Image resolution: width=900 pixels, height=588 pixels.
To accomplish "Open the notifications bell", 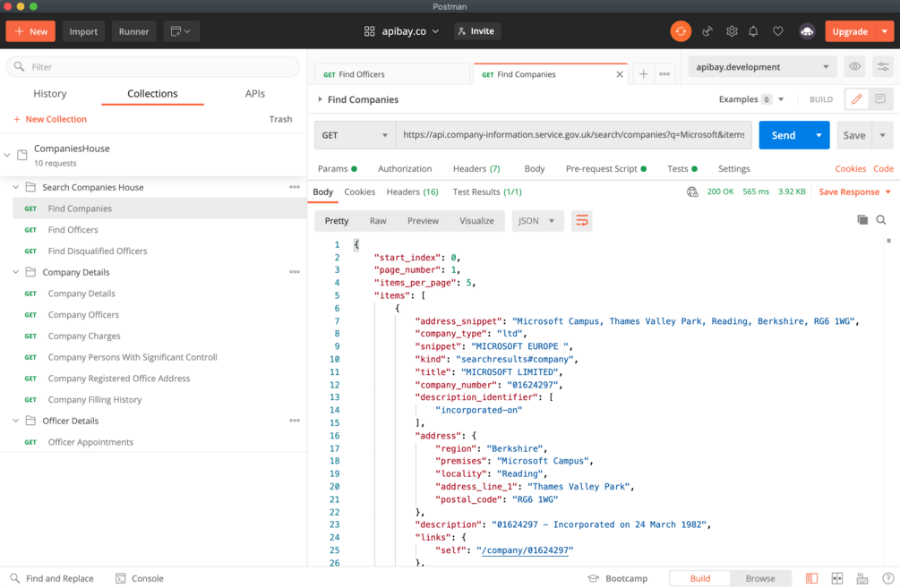I will click(x=753, y=31).
